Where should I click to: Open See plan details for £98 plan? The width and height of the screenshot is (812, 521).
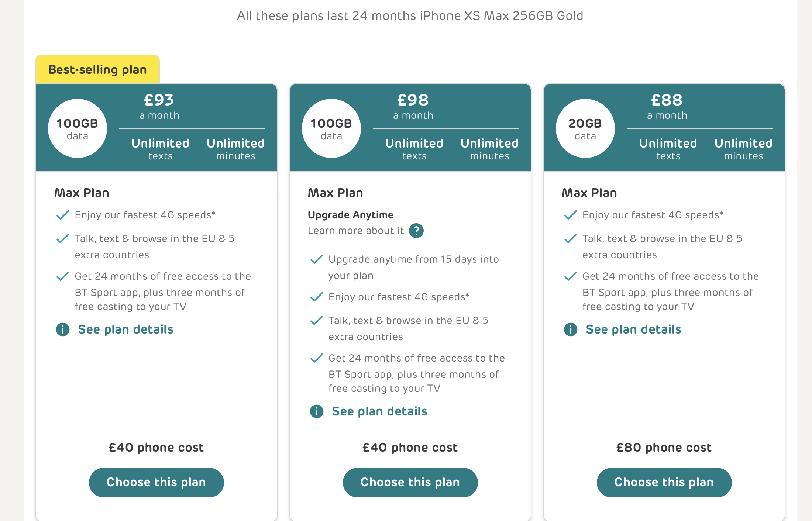(379, 411)
